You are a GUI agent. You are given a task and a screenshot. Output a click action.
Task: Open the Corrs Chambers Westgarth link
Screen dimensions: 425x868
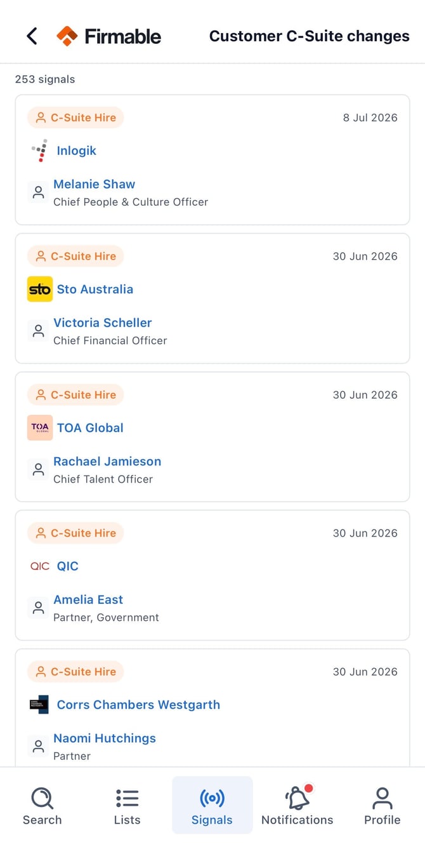(138, 704)
